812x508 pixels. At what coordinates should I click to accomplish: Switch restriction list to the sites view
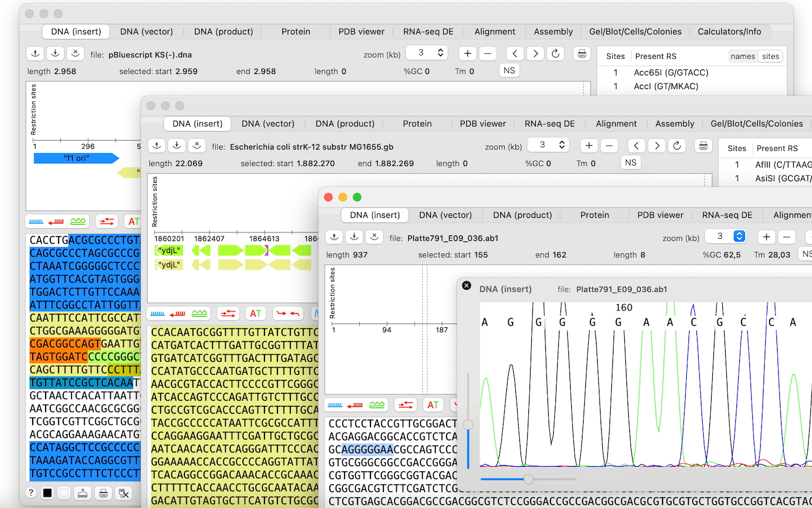pos(770,56)
